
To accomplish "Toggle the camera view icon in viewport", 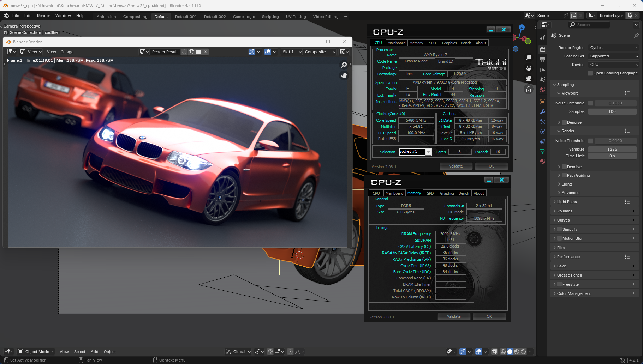I will coord(529,78).
